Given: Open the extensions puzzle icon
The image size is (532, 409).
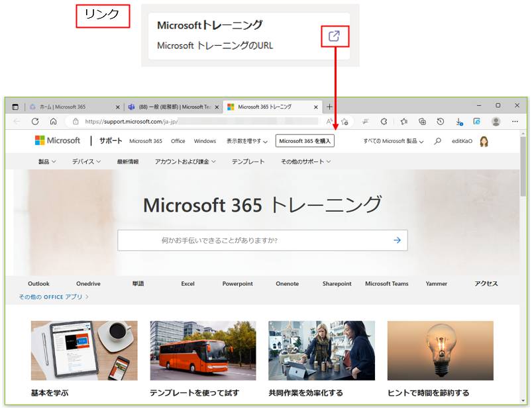Looking at the screenshot, I should coord(384,121).
